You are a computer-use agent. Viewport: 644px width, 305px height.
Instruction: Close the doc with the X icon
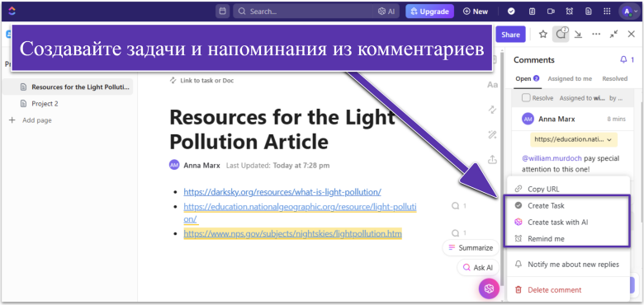pos(632,35)
